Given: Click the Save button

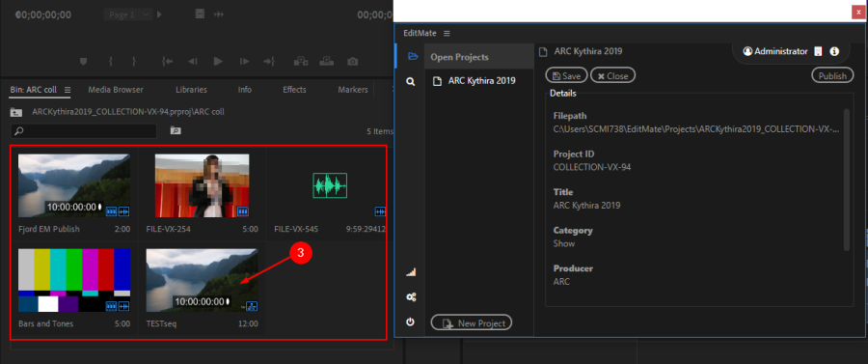Looking at the screenshot, I should pyautogui.click(x=566, y=76).
